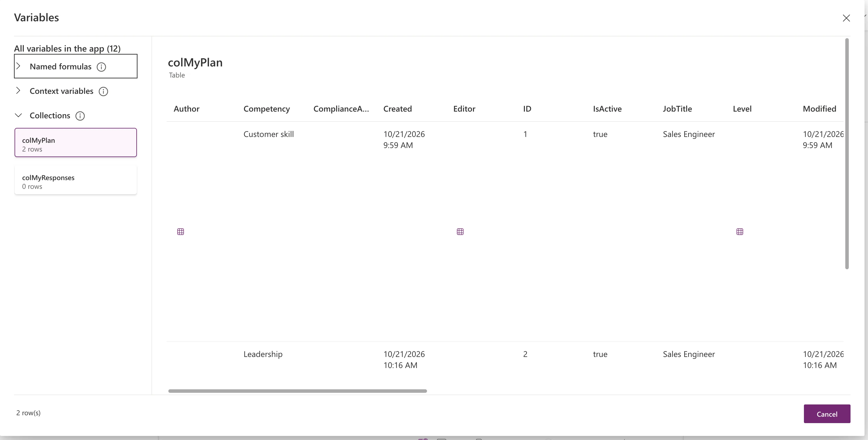Select the colMyResponses collection card
868x440 pixels.
point(76,180)
